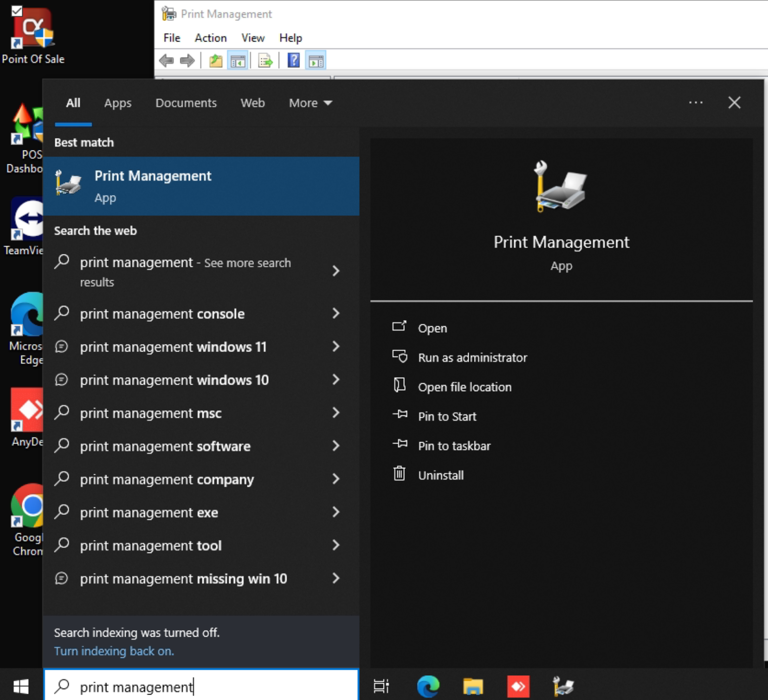The height and width of the screenshot is (700, 768).
Task: Select Pin to taskbar
Action: [441, 446]
